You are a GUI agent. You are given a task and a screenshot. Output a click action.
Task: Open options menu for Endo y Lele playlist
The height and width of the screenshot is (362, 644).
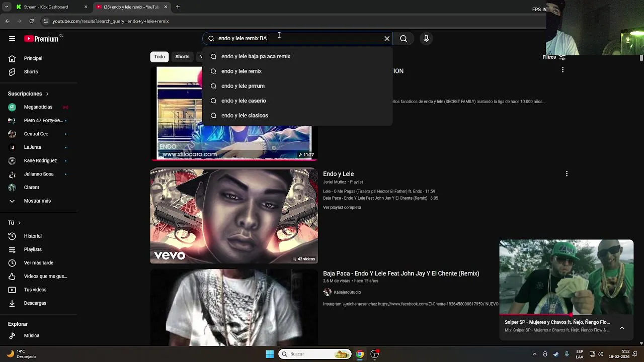[567, 174]
